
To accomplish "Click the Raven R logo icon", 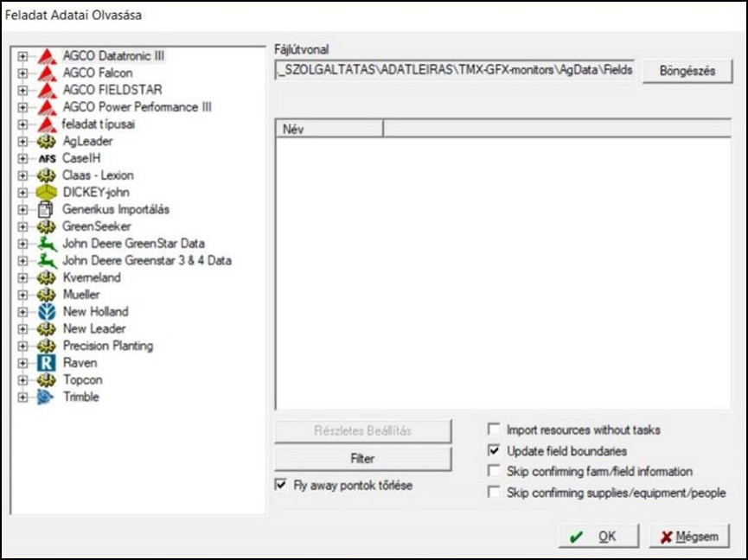I will 47,363.
